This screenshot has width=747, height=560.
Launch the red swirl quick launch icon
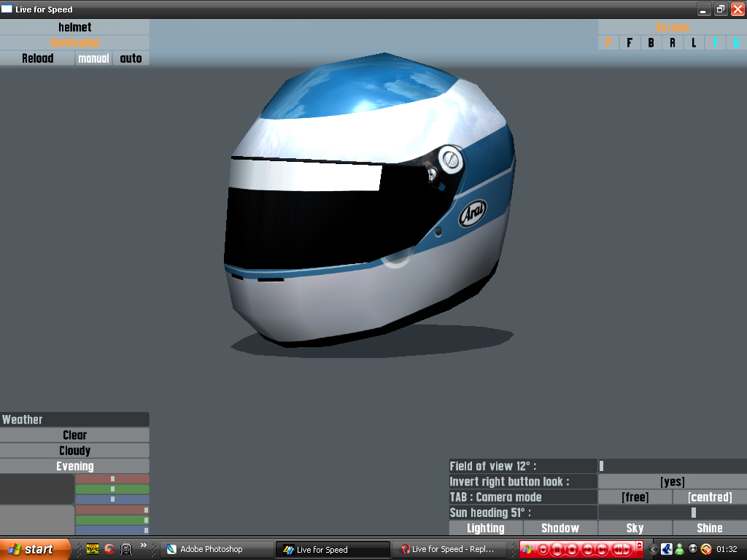coord(109,549)
